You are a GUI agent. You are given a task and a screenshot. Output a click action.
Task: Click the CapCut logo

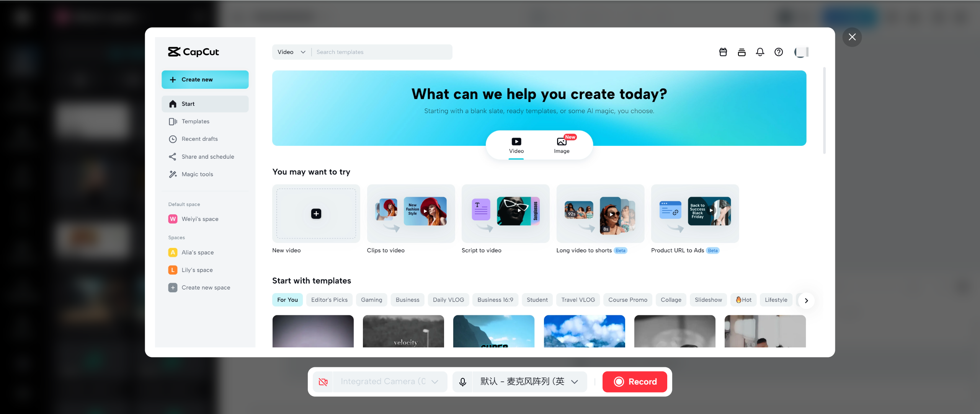click(x=193, y=52)
